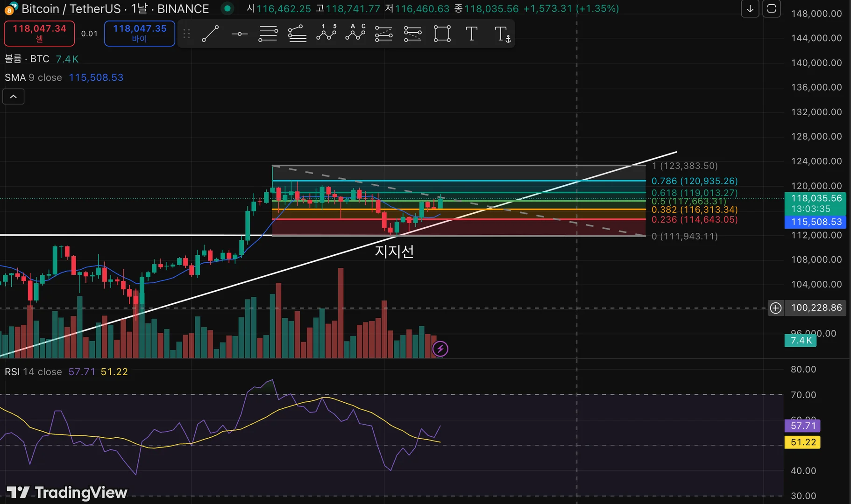Click the purple lightning bolt icon on the chart

tap(440, 349)
